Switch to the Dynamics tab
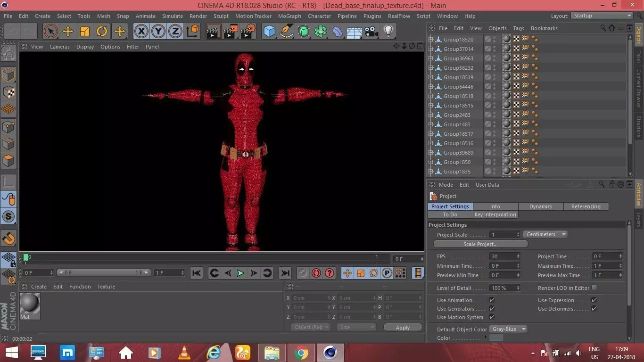 pos(540,206)
